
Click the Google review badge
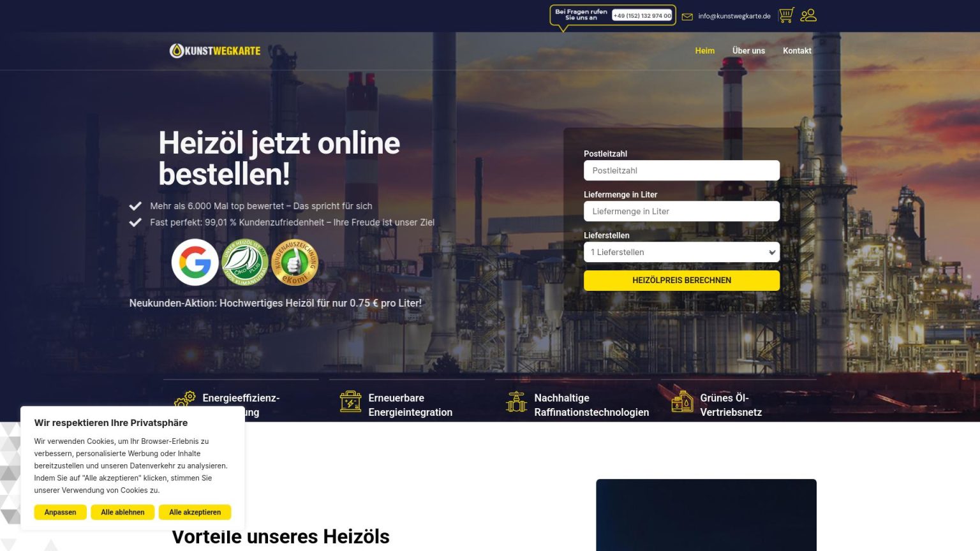pos(195,262)
